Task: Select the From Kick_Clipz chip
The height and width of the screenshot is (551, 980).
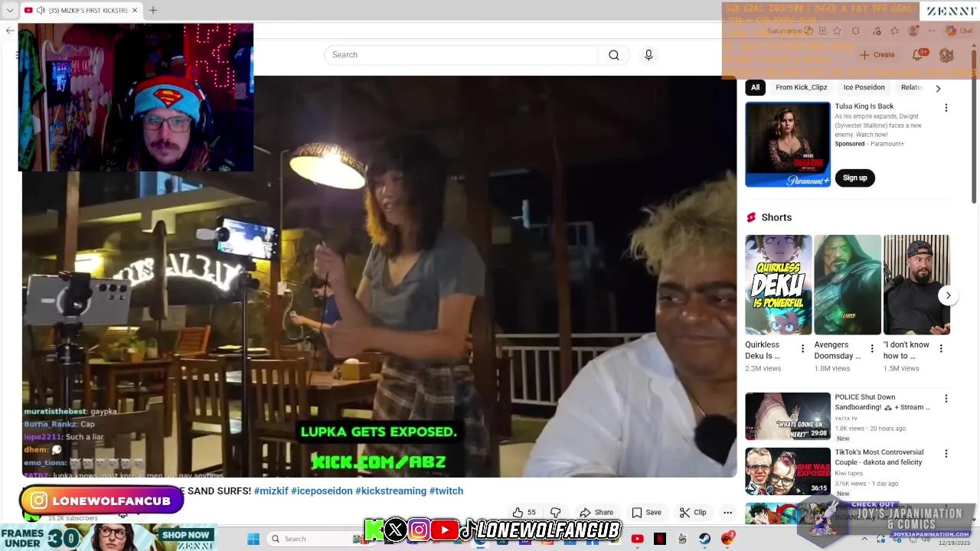Action: 801,87
